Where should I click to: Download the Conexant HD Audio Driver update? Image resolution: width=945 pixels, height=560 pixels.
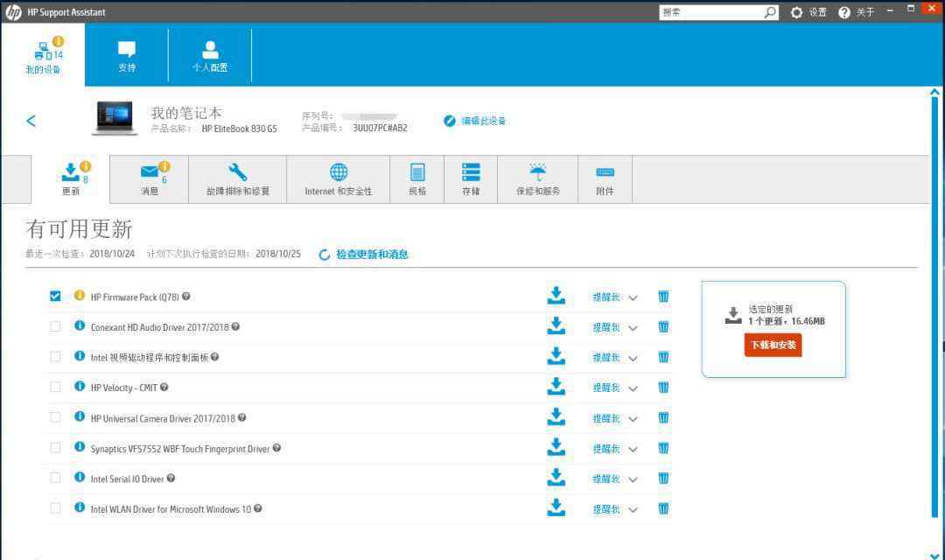coord(556,326)
